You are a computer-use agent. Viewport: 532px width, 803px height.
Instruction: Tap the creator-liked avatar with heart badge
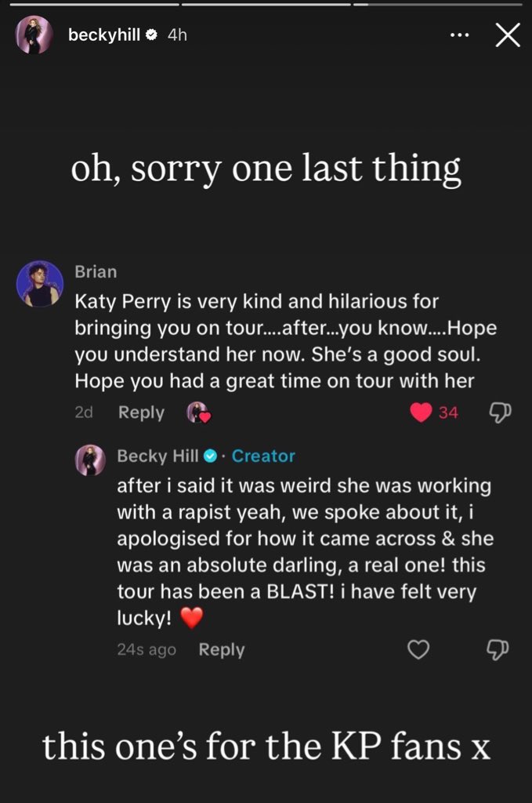point(197,412)
